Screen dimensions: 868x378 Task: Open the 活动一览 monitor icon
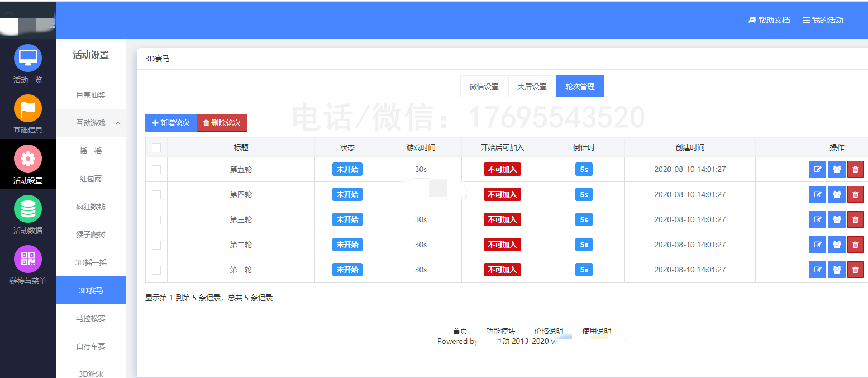(x=28, y=58)
